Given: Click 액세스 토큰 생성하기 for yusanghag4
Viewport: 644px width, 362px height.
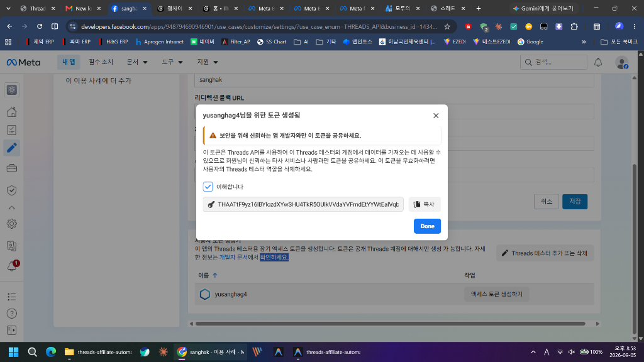Looking at the screenshot, I should [497, 294].
